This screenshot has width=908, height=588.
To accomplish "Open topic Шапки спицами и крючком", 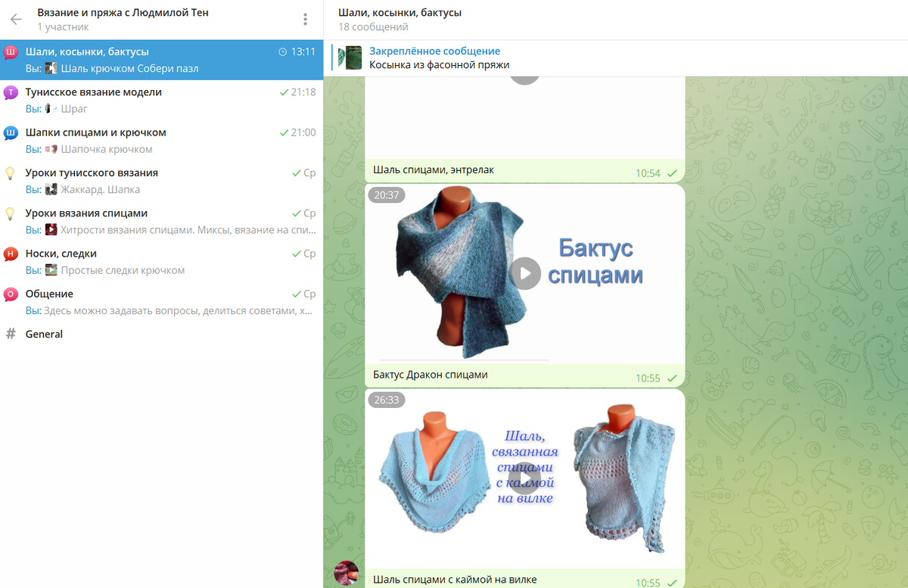I will [x=161, y=140].
